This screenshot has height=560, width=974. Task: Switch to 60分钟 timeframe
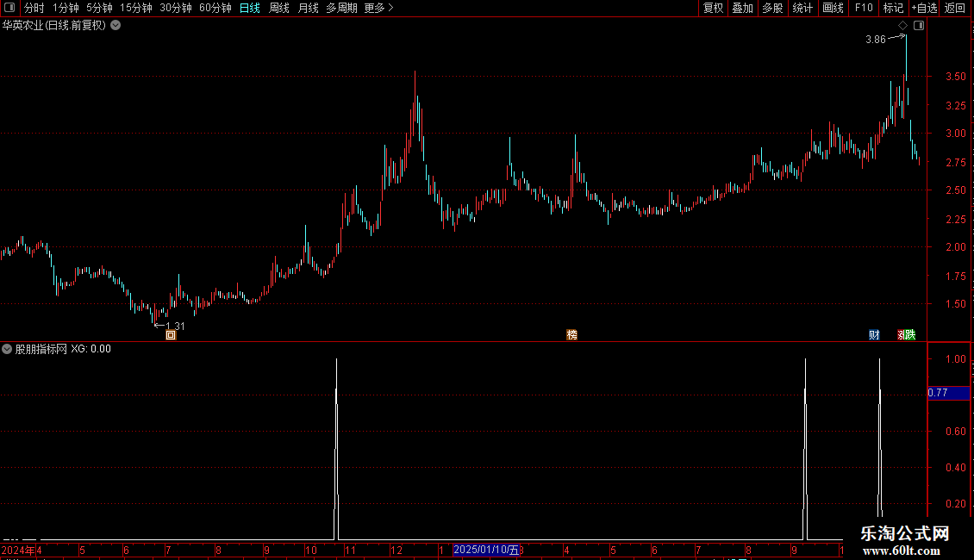pos(215,8)
